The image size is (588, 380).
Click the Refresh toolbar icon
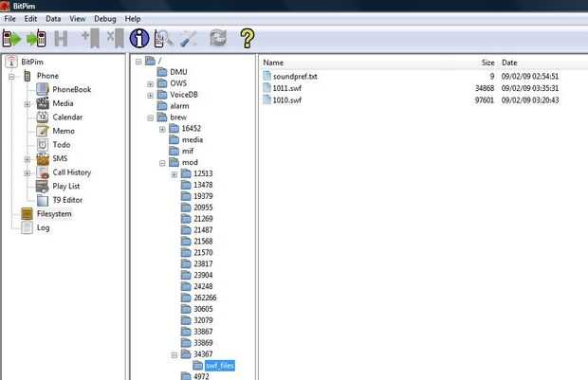pos(218,38)
